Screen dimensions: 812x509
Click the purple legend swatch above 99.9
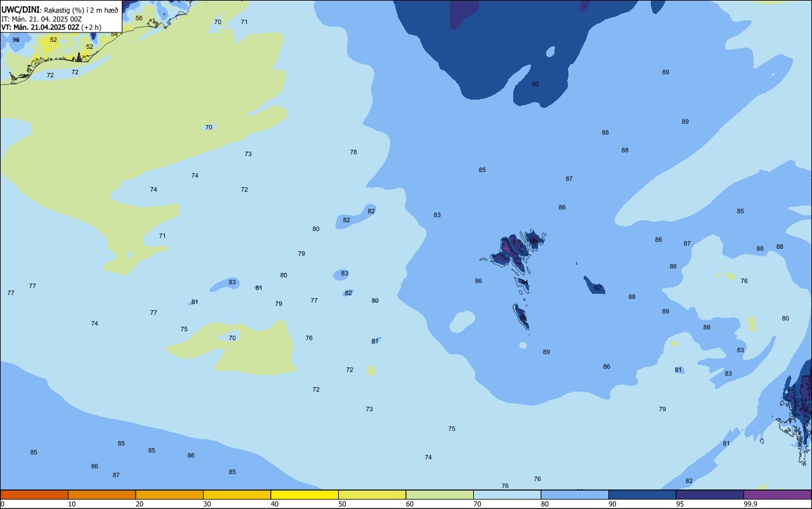pyautogui.click(x=777, y=494)
